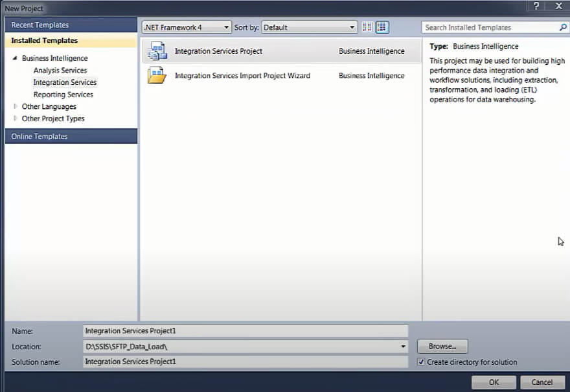Viewport: 570px width, 392px height.
Task: Select Analysis Services in the tree
Action: click(x=60, y=70)
